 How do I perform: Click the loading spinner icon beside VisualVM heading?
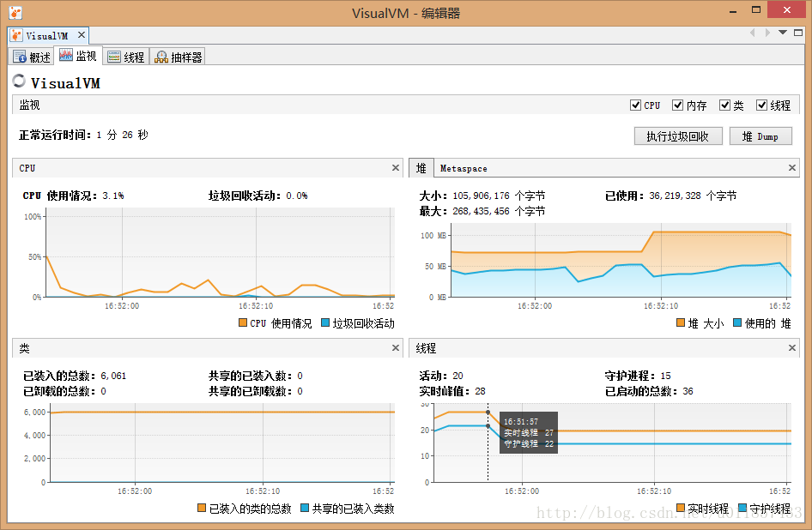pos(19,81)
